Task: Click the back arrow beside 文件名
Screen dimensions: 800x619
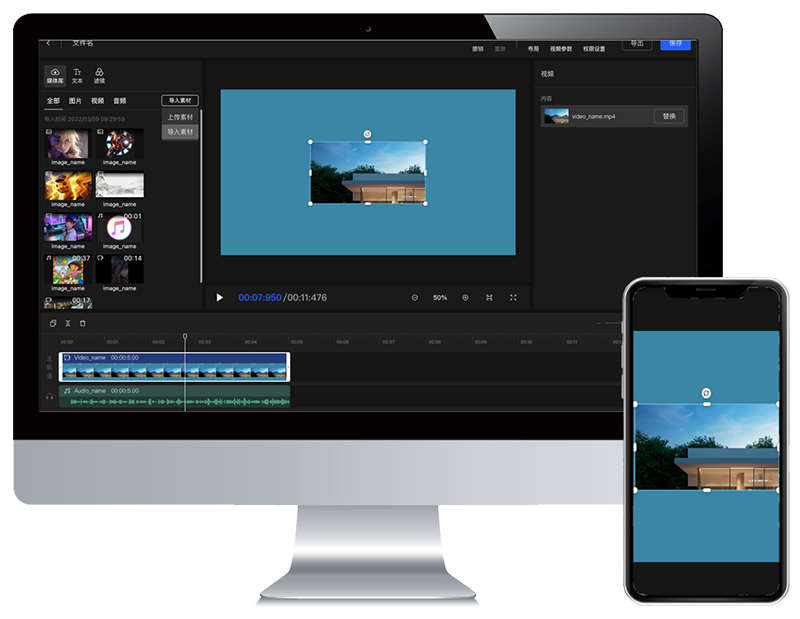Action: (48, 43)
